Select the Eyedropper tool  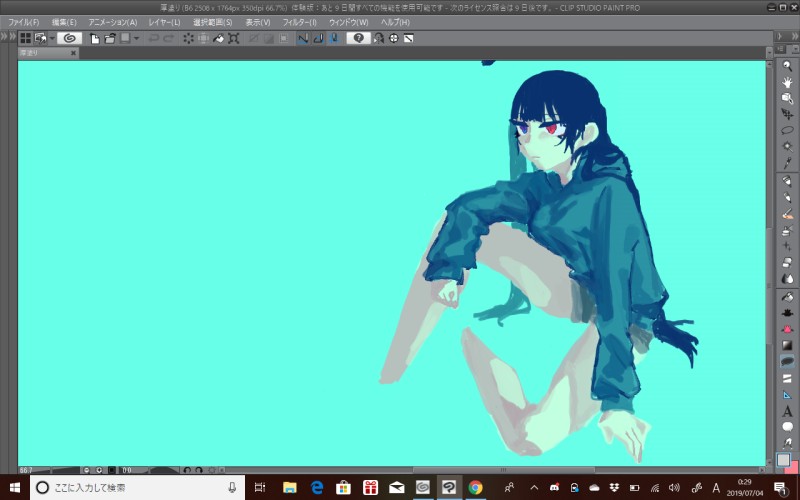click(x=787, y=163)
